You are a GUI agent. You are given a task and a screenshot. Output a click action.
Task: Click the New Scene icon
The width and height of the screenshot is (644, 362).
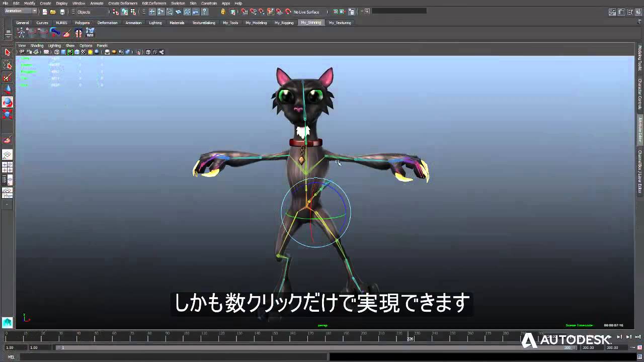pyautogui.click(x=44, y=12)
